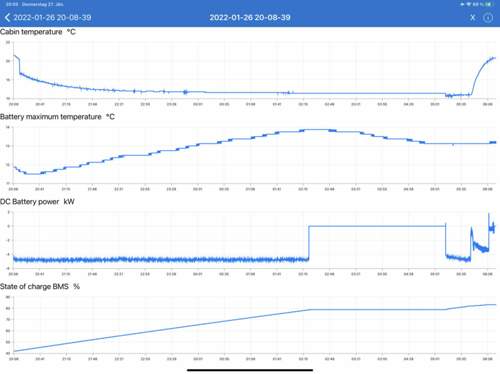Open the info circle icon
Viewport: 500px width, 374px height.
pos(488,17)
